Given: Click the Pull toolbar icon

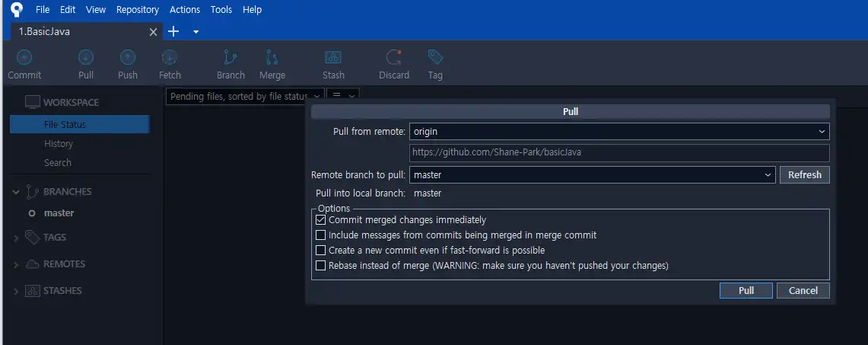Looking at the screenshot, I should coord(86,57).
